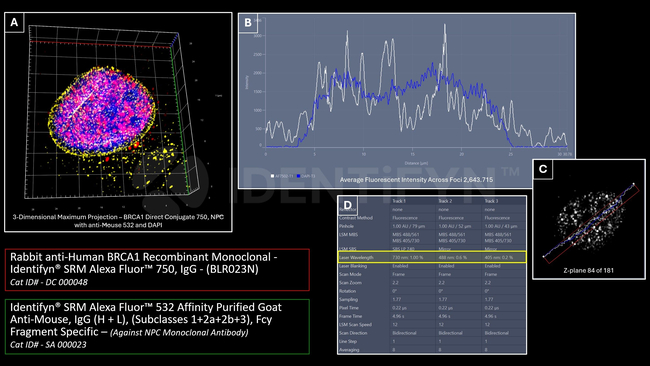Click the y-axis tick labeled 2000 in the graph
Viewport: 650px width, 366px height.
point(258,73)
